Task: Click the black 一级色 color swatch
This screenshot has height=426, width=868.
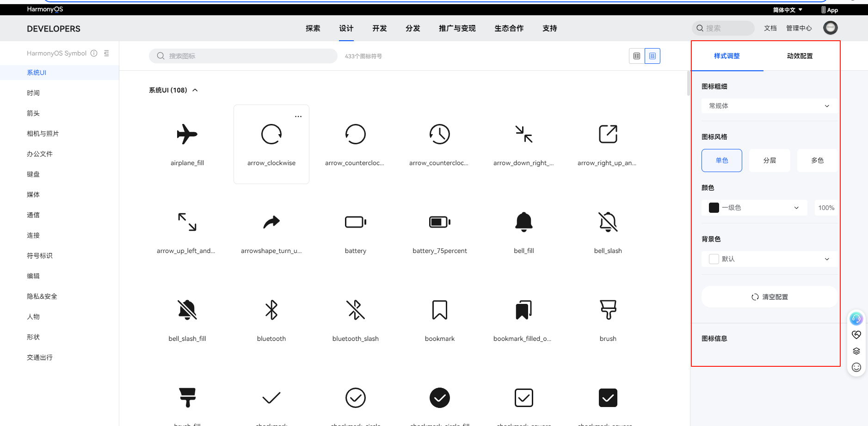Action: pyautogui.click(x=714, y=208)
